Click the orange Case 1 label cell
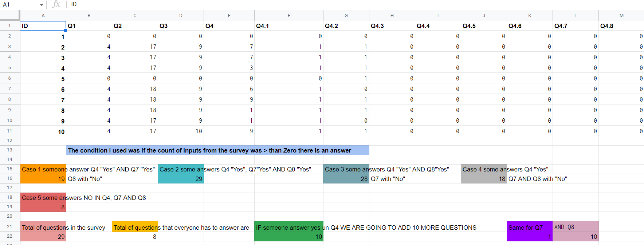The width and height of the screenshot is (644, 245). point(43,169)
